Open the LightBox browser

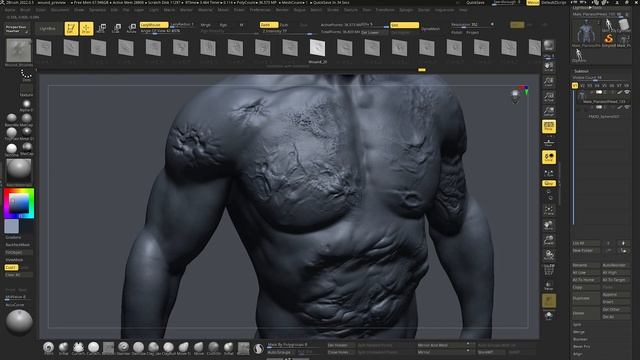48,29
